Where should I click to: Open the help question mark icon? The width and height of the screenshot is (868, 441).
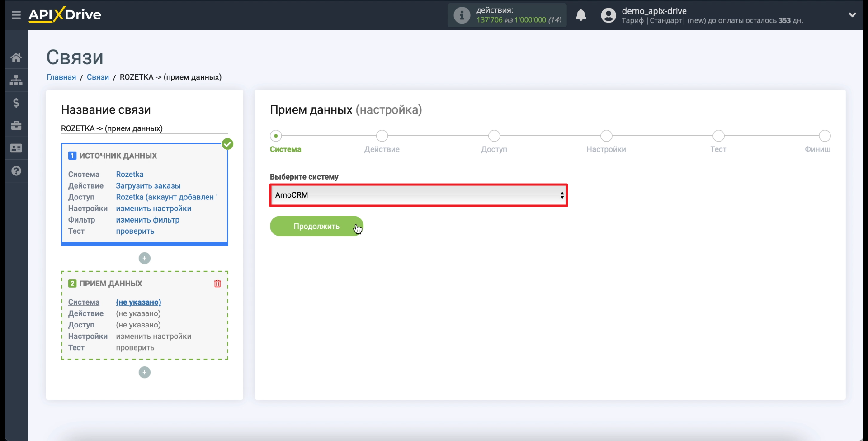coord(16,171)
